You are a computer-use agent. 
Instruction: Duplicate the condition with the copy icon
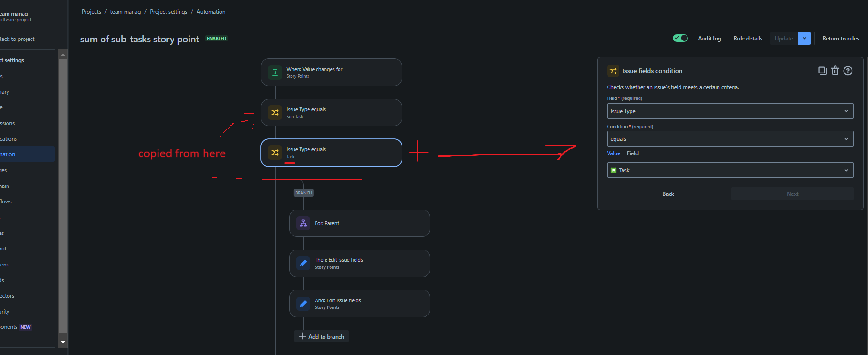(x=822, y=71)
